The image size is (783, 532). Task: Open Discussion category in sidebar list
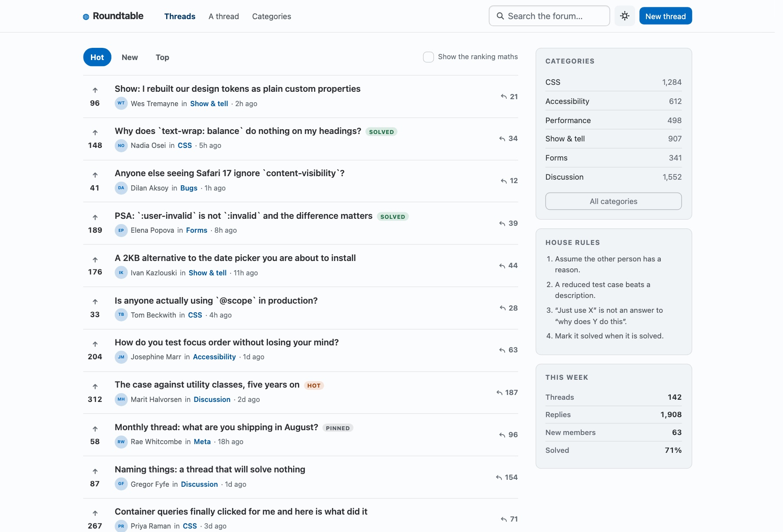613,177
